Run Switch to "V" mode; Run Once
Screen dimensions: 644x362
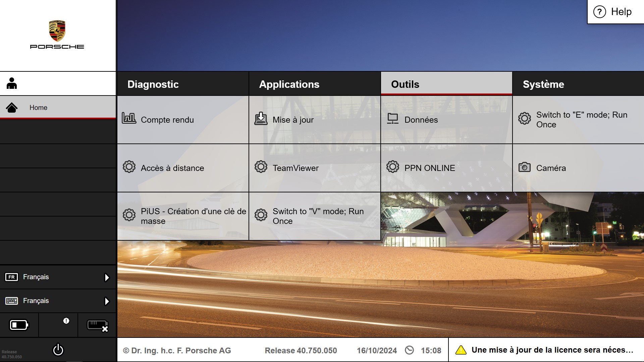coord(315,216)
